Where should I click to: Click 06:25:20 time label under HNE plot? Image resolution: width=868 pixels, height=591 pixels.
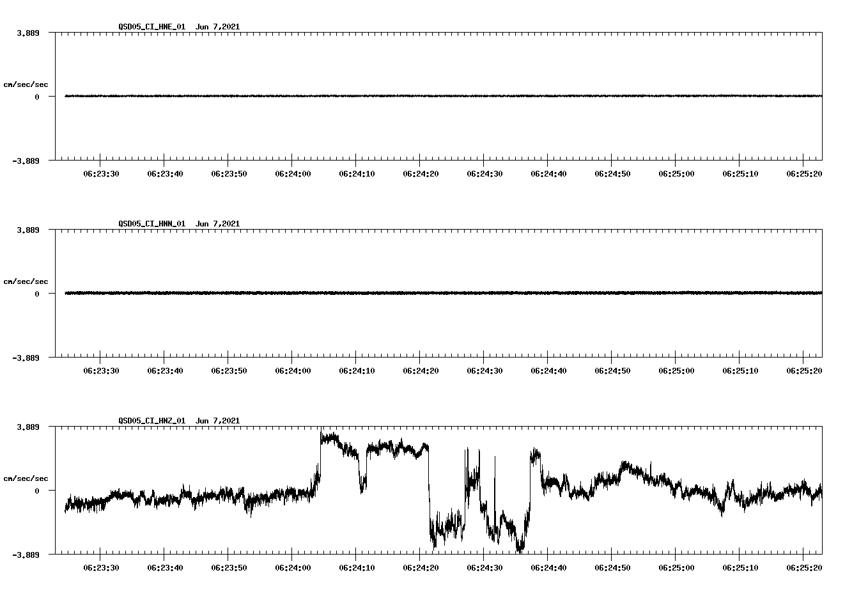[804, 174]
